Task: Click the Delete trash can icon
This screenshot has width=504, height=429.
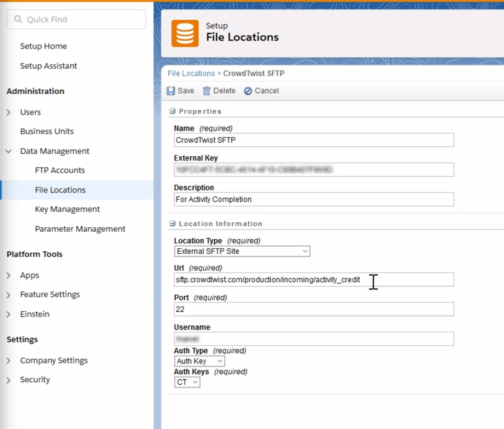Action: tap(206, 91)
